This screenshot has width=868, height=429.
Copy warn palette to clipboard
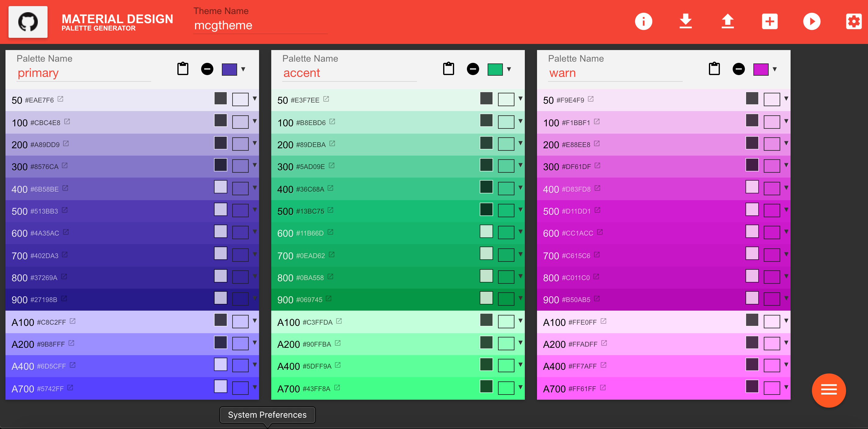[x=714, y=69]
